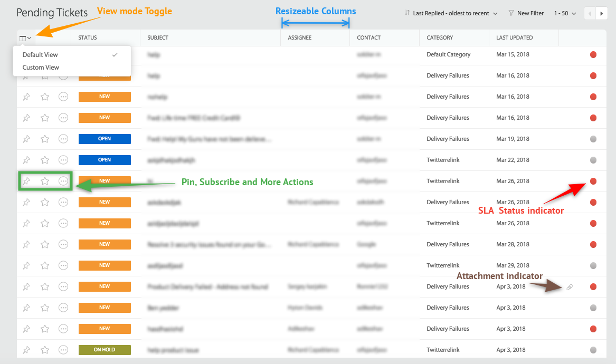Click the grey SLA dot on an OPEN ticket

pos(593,139)
